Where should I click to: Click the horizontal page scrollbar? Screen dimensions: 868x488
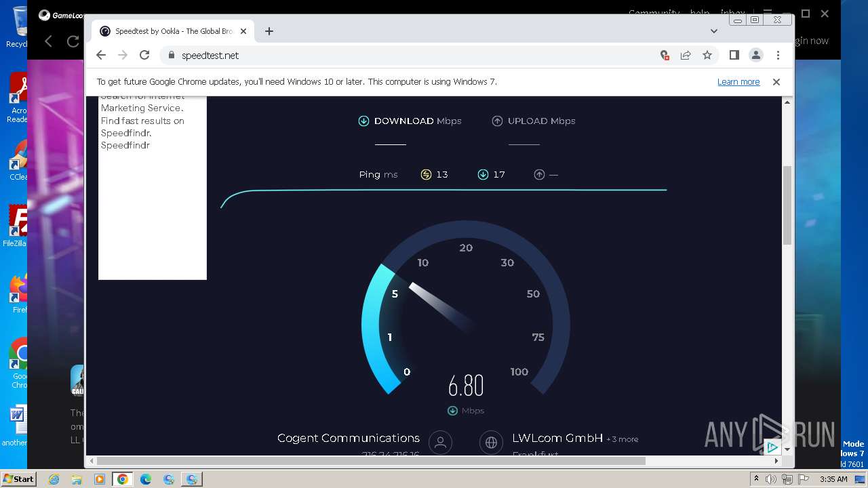coord(370,461)
